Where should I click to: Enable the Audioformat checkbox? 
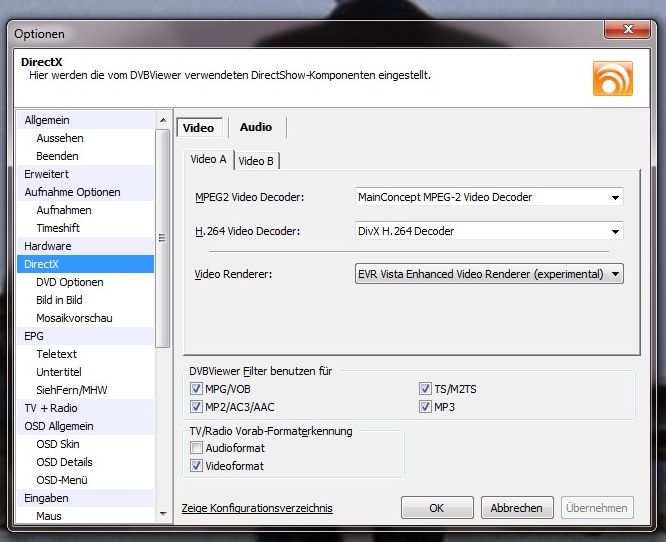197,448
